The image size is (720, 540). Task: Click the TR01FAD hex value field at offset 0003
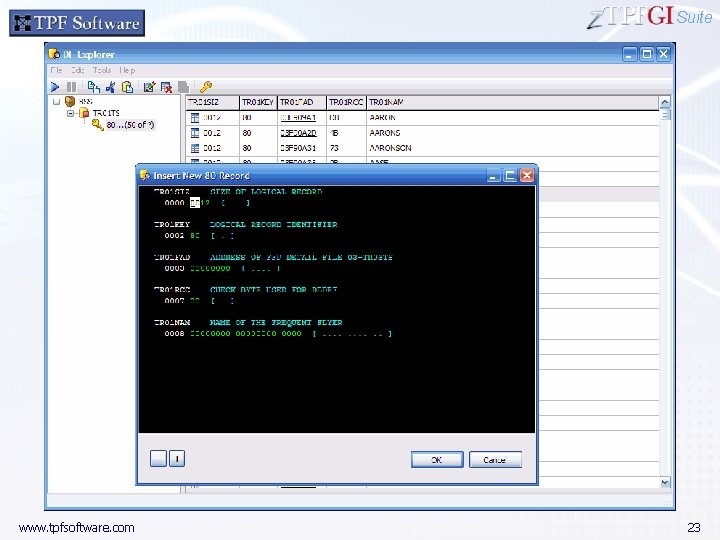(x=210, y=268)
